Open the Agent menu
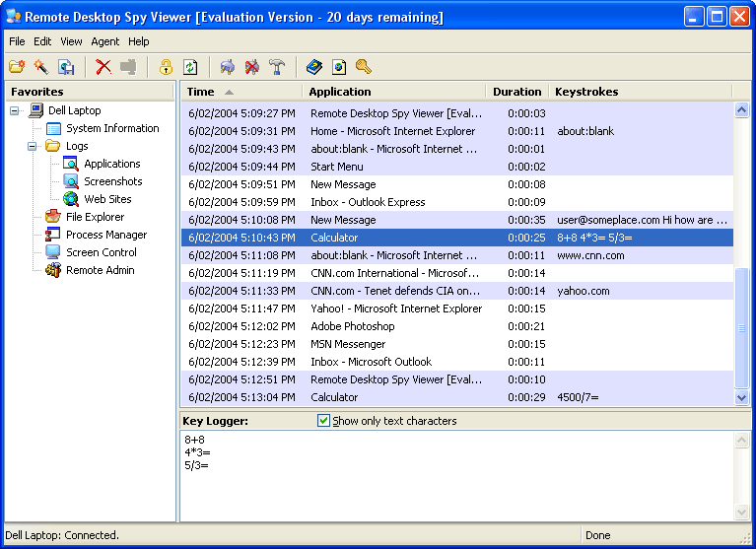Image resolution: width=756 pixels, height=549 pixels. pos(104,41)
